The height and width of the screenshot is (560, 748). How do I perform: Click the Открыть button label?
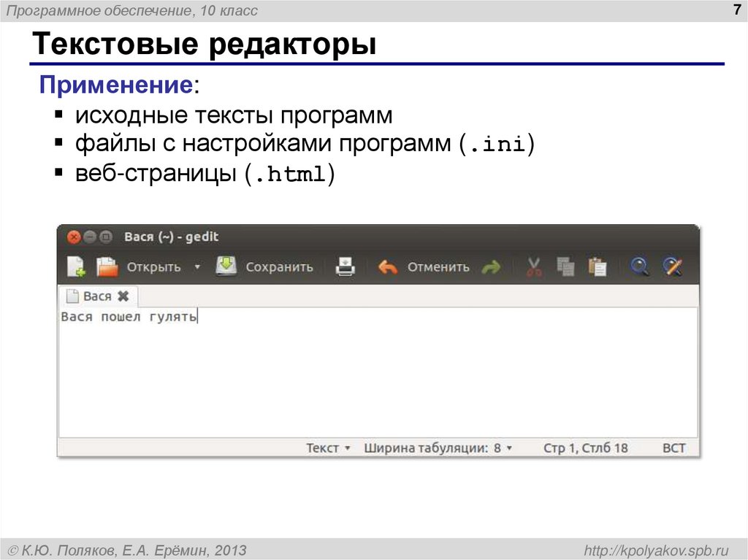[x=153, y=267]
